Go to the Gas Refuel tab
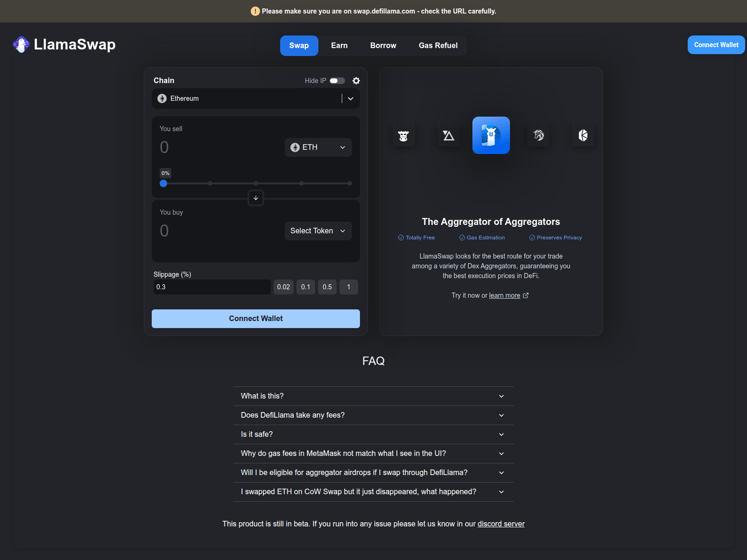 tap(438, 46)
